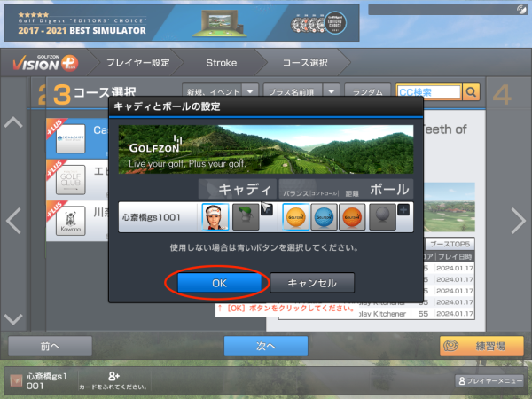Select the Kawana course logo
The image size is (532, 399).
point(71,221)
